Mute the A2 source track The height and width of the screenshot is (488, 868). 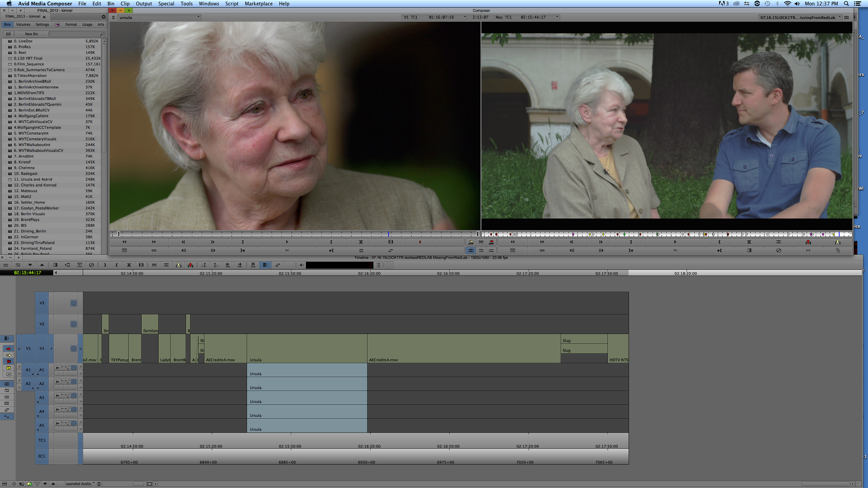click(19, 387)
